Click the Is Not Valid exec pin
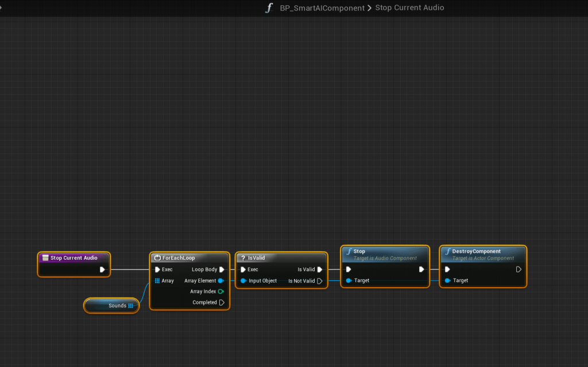The width and height of the screenshot is (588, 367). click(x=320, y=281)
